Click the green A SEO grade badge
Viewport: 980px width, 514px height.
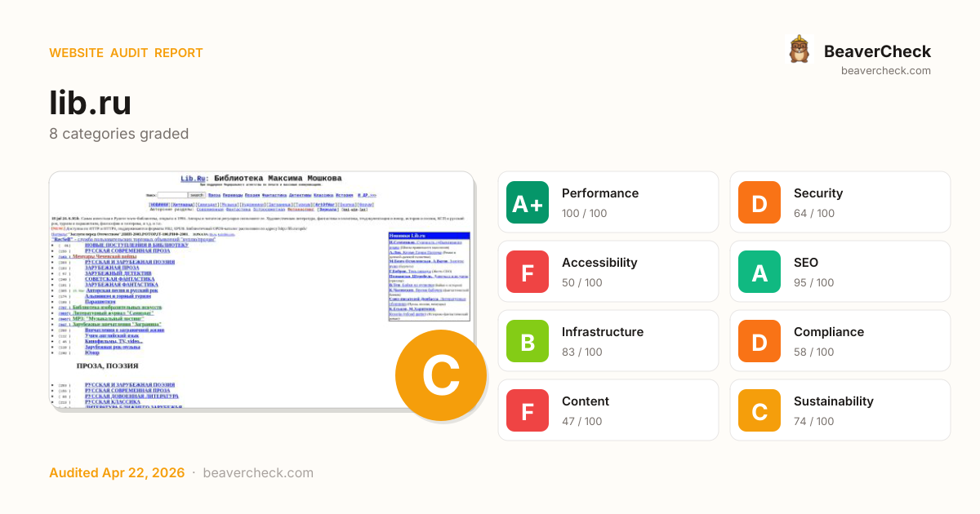[x=759, y=272]
